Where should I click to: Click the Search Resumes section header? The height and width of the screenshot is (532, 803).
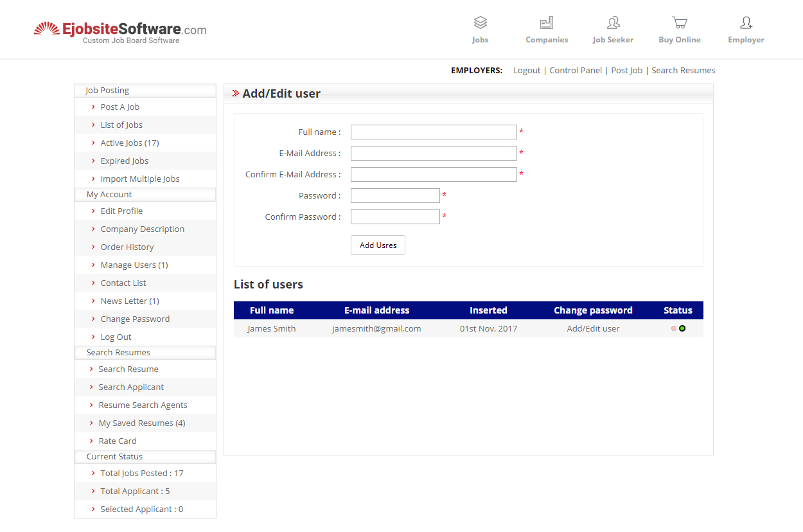pos(145,353)
